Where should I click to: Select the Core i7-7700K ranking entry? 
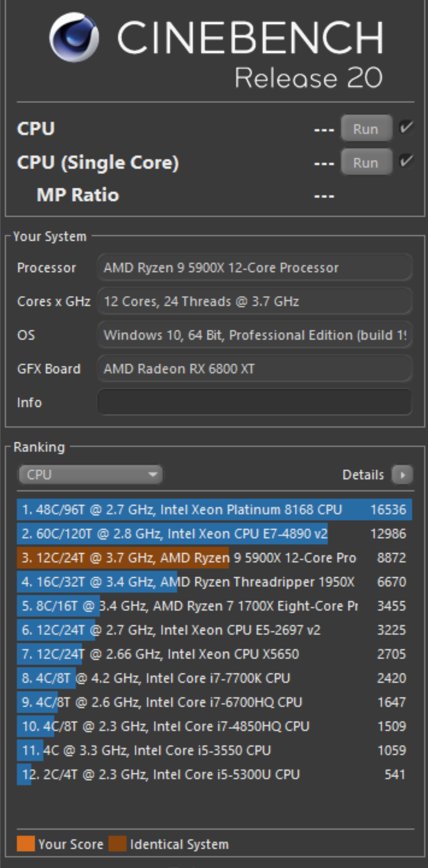point(214,678)
